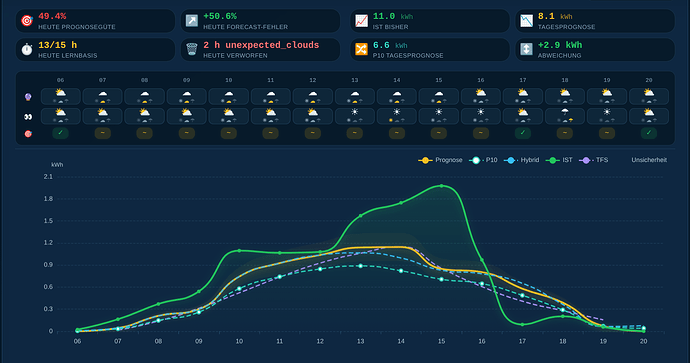The height and width of the screenshot is (363, 690).
Task: Click the IST data point at hour 17
Action: [522, 325]
